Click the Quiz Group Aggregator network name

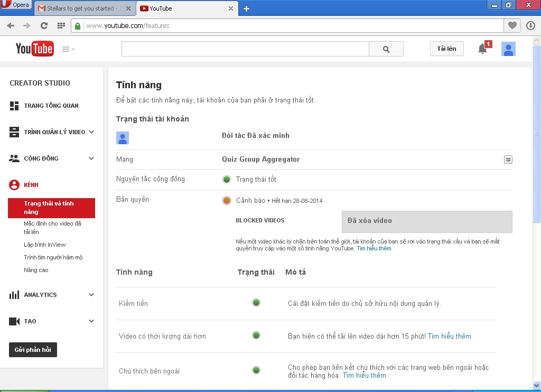(x=261, y=160)
